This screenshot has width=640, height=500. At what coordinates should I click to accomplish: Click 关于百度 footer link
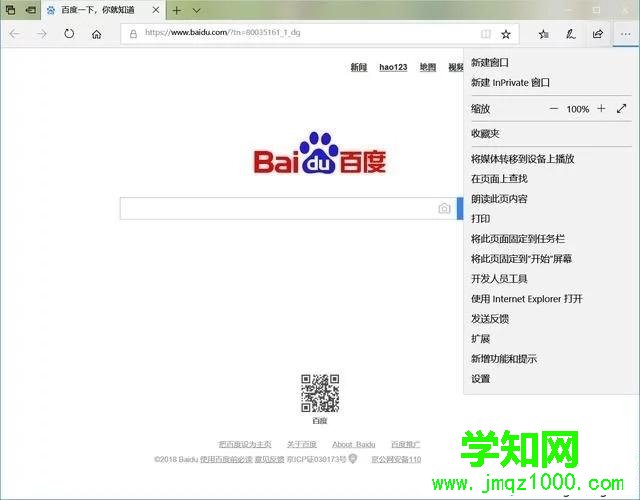pos(302,444)
